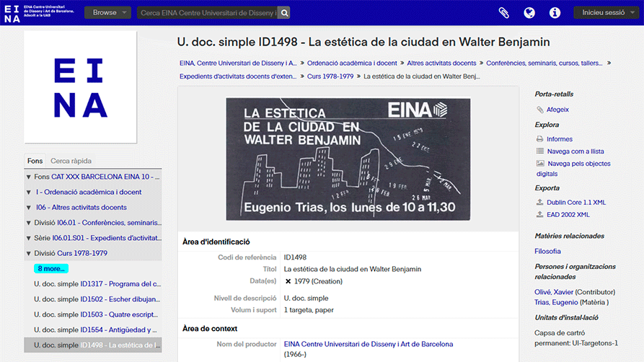The width and height of the screenshot is (644, 362).
Task: Open the Olivé, Xavier contributor link
Action: 554,292
